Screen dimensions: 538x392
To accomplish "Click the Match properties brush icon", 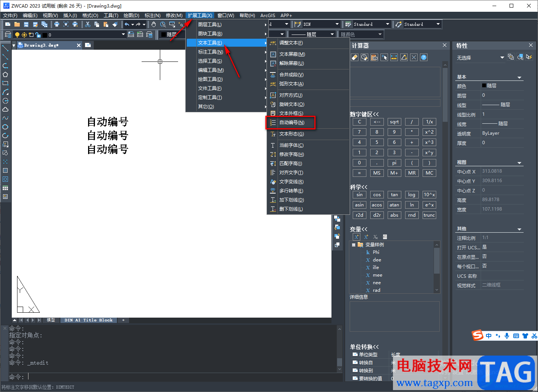I will tap(115, 24).
